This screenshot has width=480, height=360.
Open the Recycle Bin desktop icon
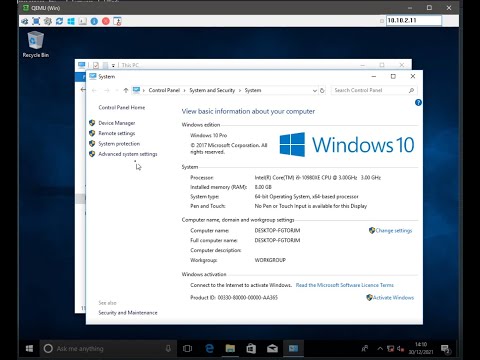tap(35, 44)
